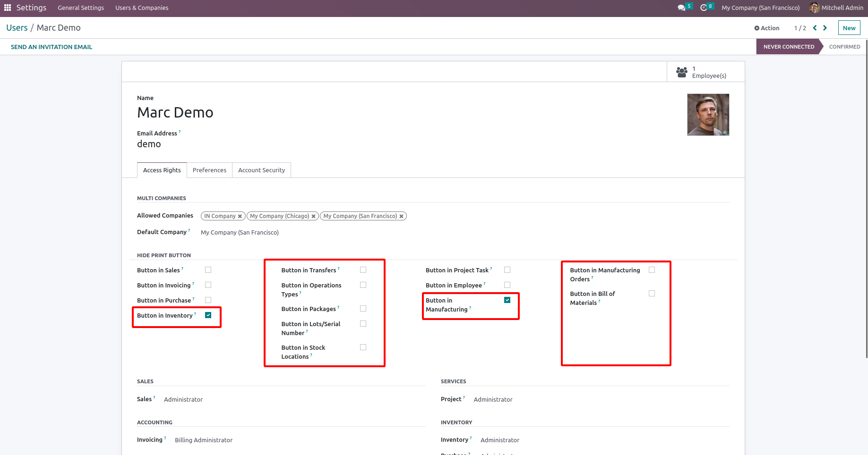Screen dimensions: 868x455
Task: Click the 1 / 2 pager counter
Action: (x=800, y=28)
